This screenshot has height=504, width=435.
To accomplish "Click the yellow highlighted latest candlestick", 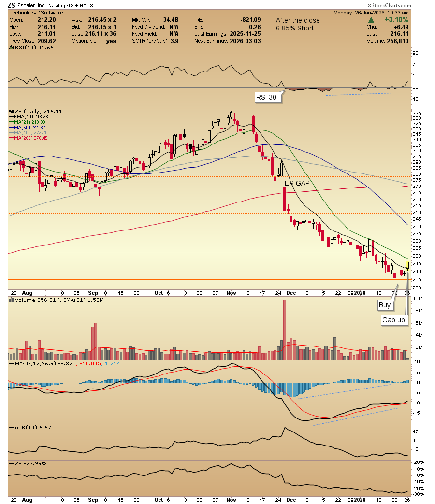I will tap(407, 266).
